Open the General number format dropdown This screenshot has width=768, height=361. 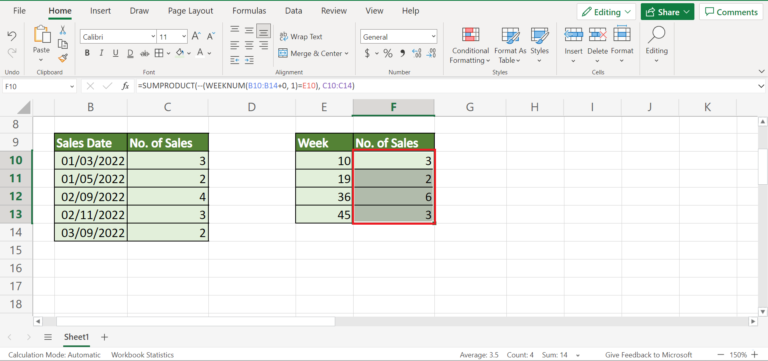433,37
